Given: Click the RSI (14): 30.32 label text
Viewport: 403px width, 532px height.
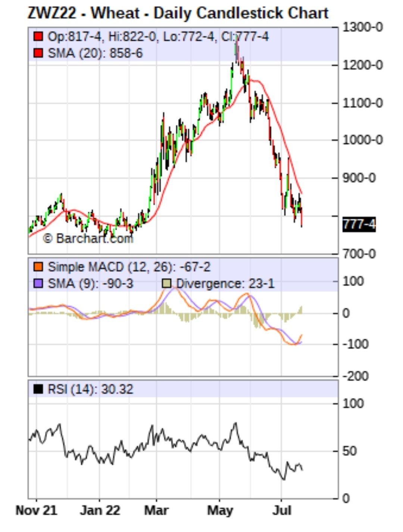Looking at the screenshot, I should tap(90, 389).
